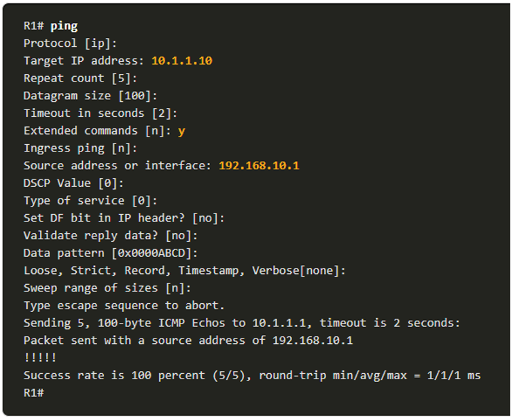The height and width of the screenshot is (420, 511).
Task: Click the 'Data pattern [0x0000ABCD]:' line
Action: [x=111, y=253]
